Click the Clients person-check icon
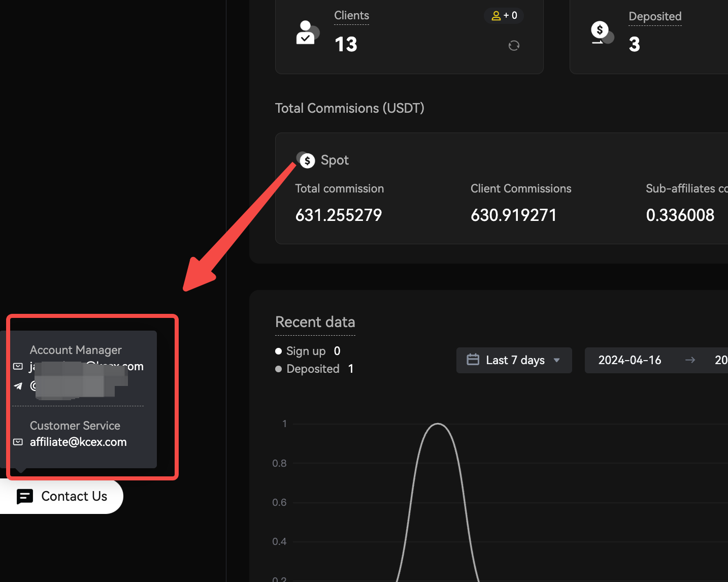Image resolution: width=728 pixels, height=582 pixels. coord(307,33)
